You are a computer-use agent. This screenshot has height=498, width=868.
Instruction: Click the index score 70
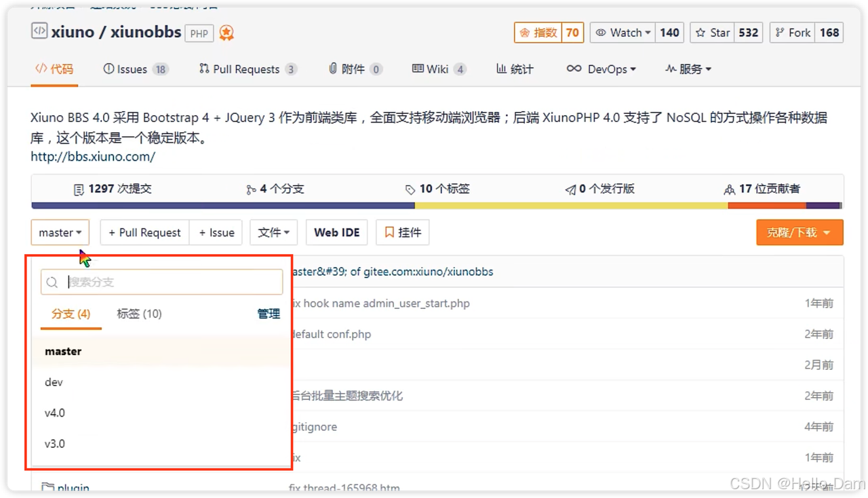point(572,33)
